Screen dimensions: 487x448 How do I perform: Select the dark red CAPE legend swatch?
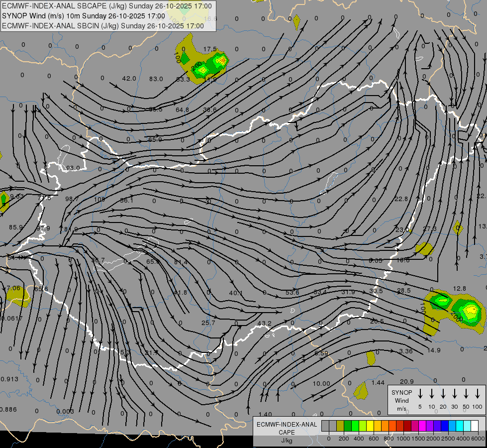pyautogui.click(x=407, y=426)
